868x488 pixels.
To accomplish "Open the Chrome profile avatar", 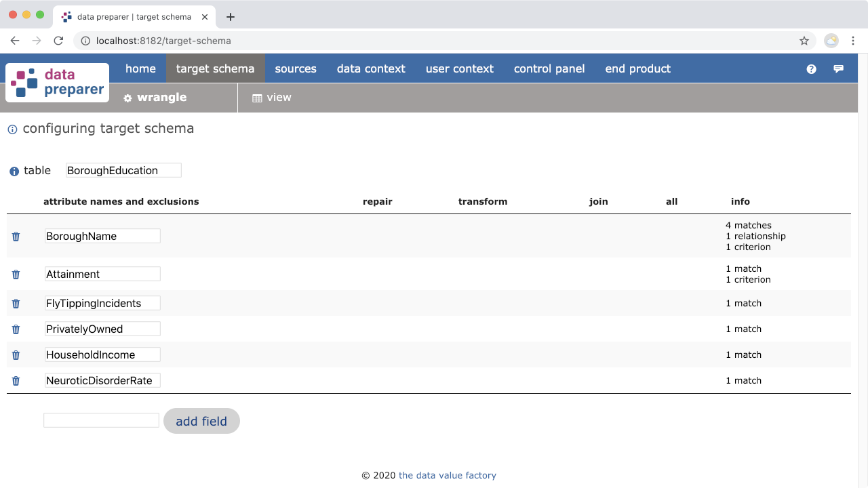I will point(831,41).
